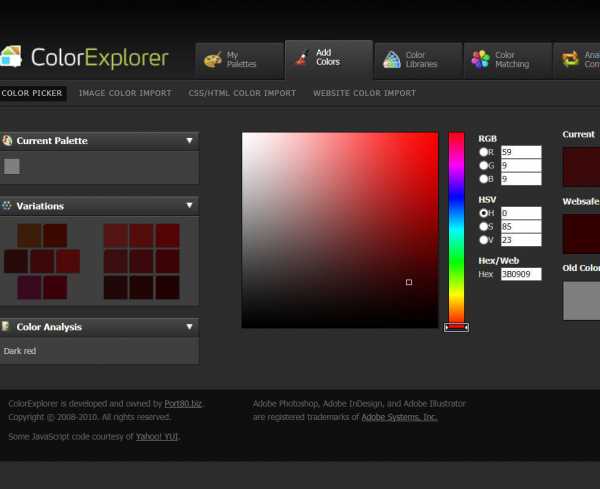Select the G radio button

(484, 165)
